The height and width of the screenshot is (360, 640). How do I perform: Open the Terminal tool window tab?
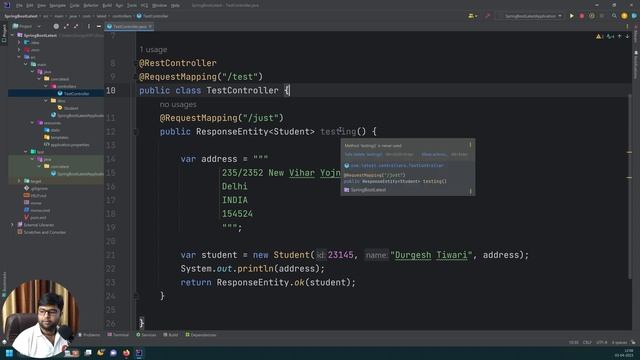point(118,335)
